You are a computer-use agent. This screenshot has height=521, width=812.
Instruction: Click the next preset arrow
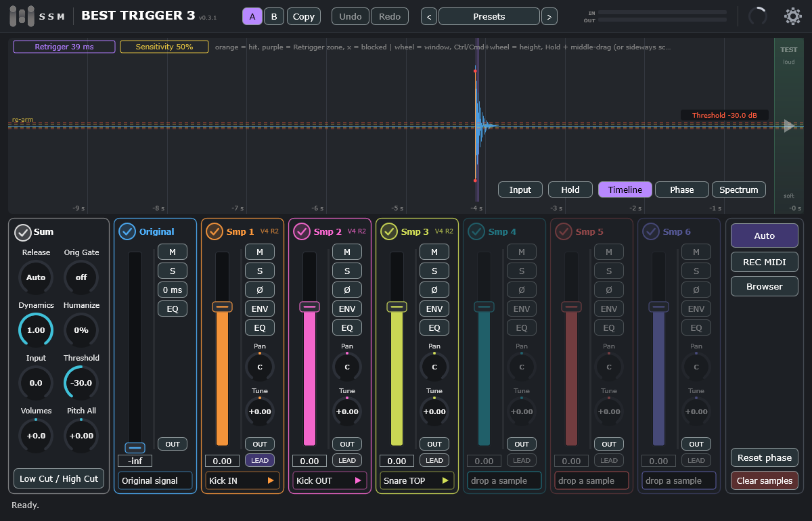click(549, 16)
